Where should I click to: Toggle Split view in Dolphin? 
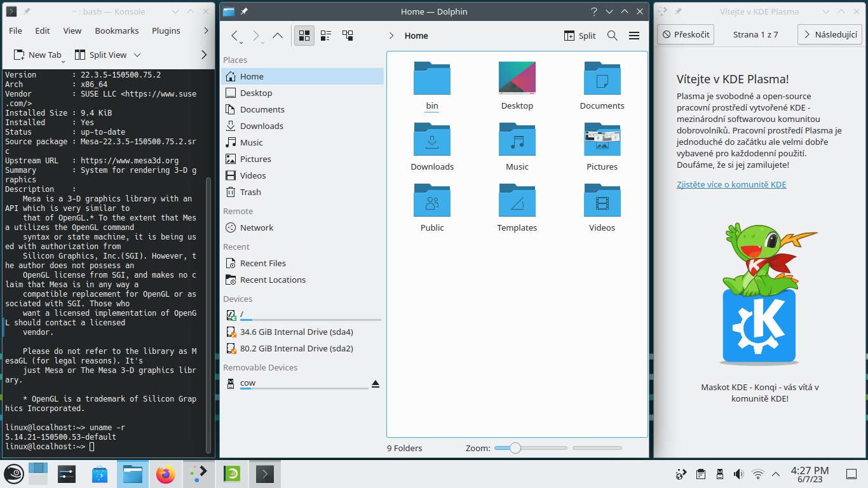(580, 36)
